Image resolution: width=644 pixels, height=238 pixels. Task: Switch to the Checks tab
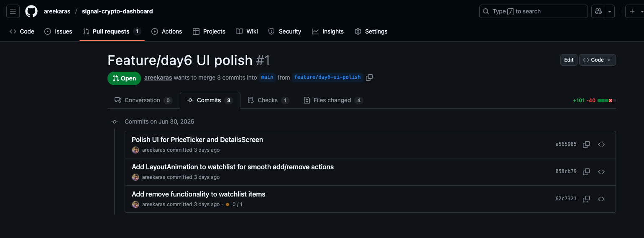(x=268, y=100)
